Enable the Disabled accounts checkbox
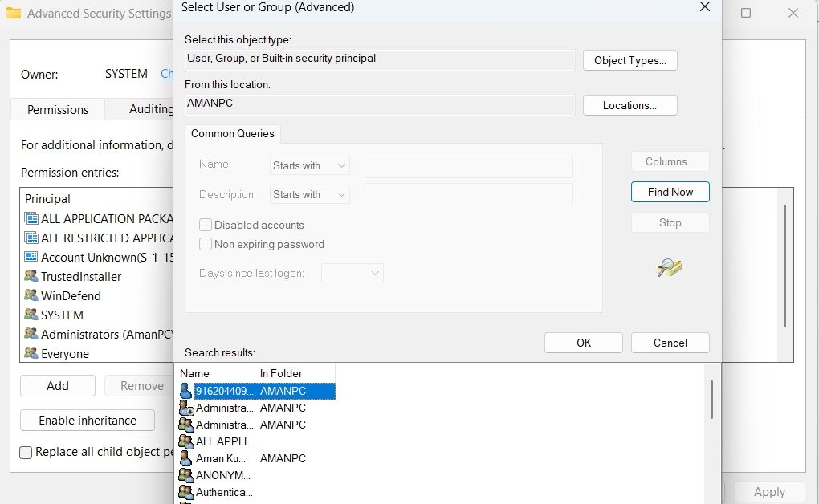 [206, 226]
